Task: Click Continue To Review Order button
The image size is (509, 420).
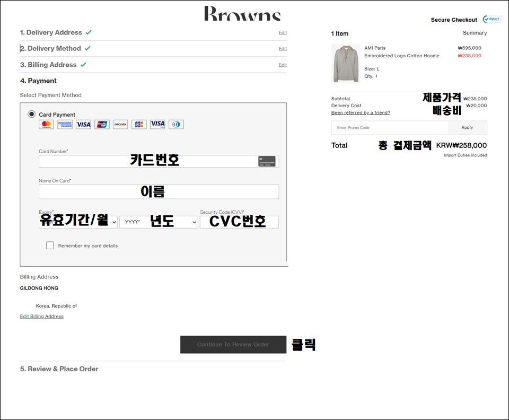Action: click(x=233, y=344)
